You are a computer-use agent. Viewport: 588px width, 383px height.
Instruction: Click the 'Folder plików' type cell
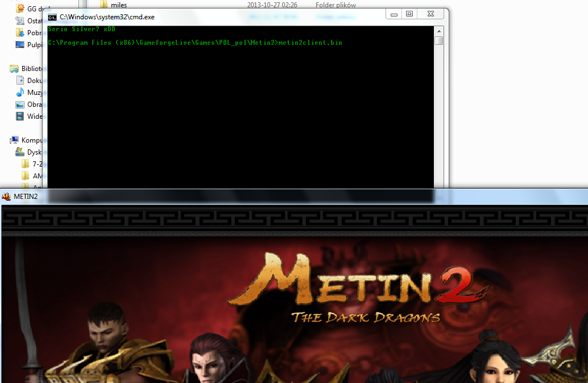[x=336, y=5]
